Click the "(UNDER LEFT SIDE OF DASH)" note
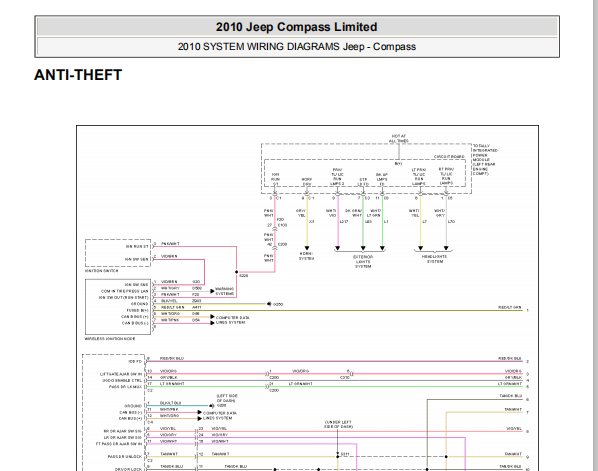The width and height of the screenshot is (598, 471). coord(338,424)
